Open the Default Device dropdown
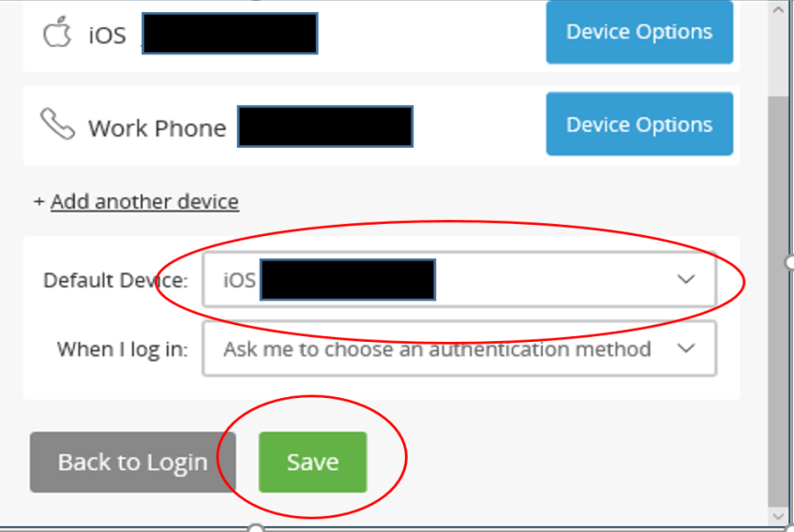This screenshot has height=532, width=794. [459, 280]
